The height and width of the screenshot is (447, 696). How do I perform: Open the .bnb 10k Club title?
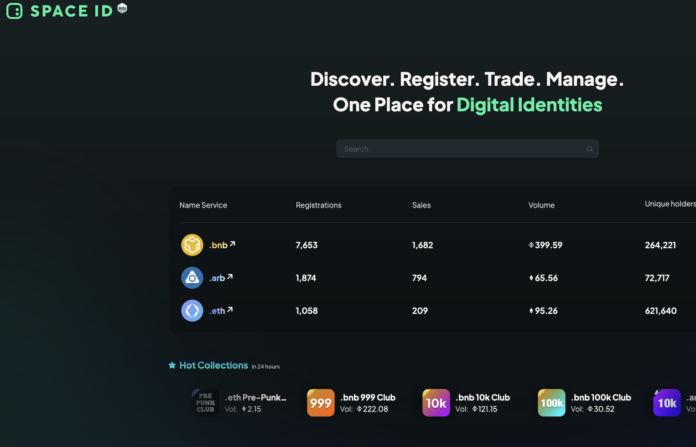pyautogui.click(x=483, y=397)
